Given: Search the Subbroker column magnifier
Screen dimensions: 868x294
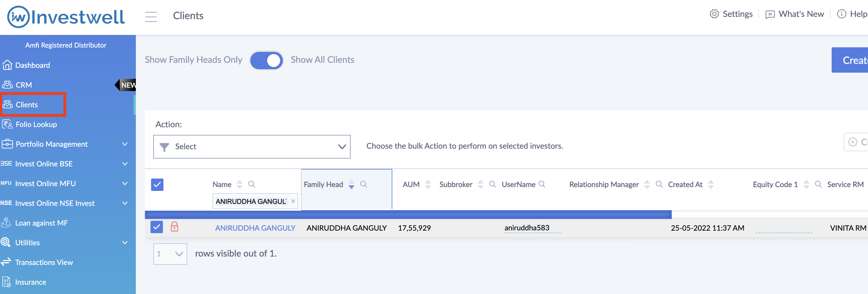Looking at the screenshot, I should click(x=493, y=184).
